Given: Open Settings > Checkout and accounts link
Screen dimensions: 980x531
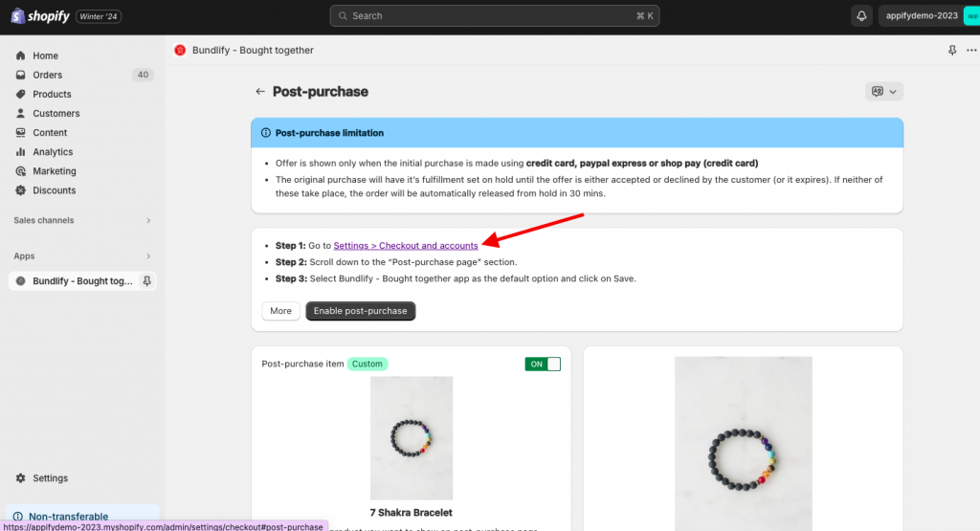Looking at the screenshot, I should [406, 246].
